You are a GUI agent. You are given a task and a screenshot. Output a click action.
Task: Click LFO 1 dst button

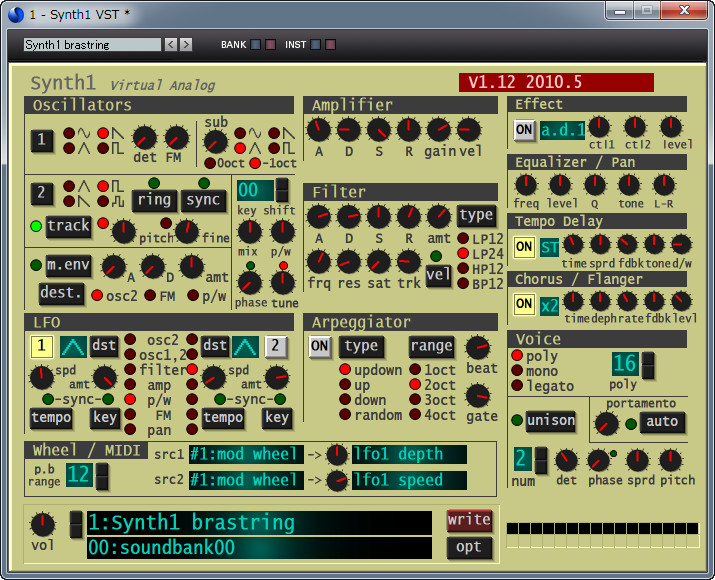coord(104,347)
